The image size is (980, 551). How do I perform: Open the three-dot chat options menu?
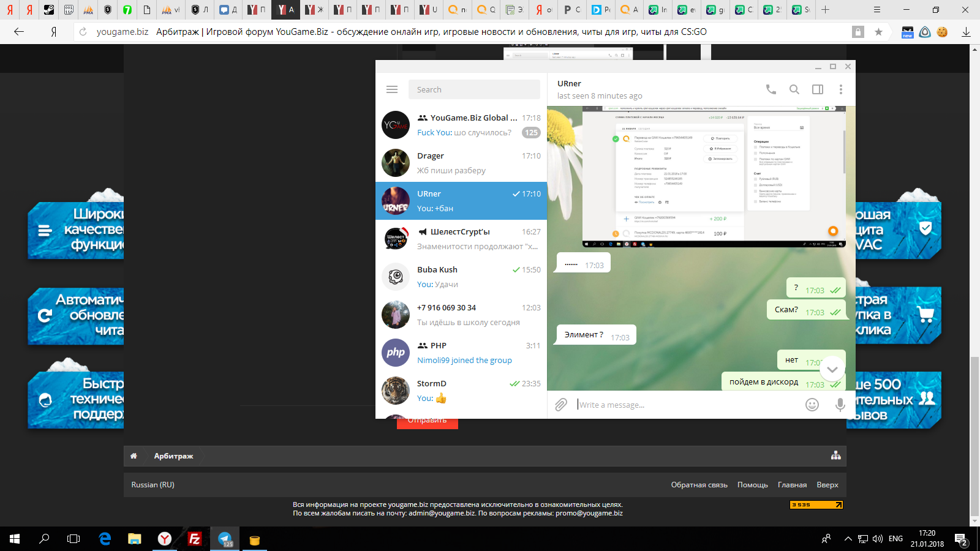click(840, 89)
